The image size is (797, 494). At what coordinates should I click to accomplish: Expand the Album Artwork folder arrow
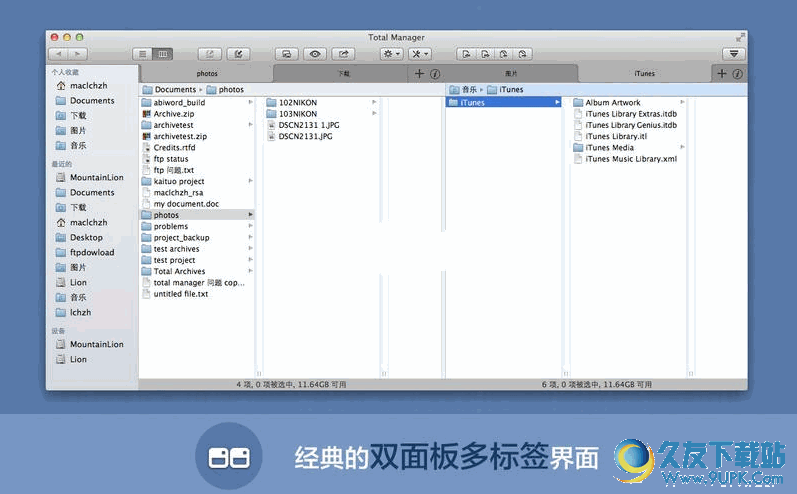[682, 102]
